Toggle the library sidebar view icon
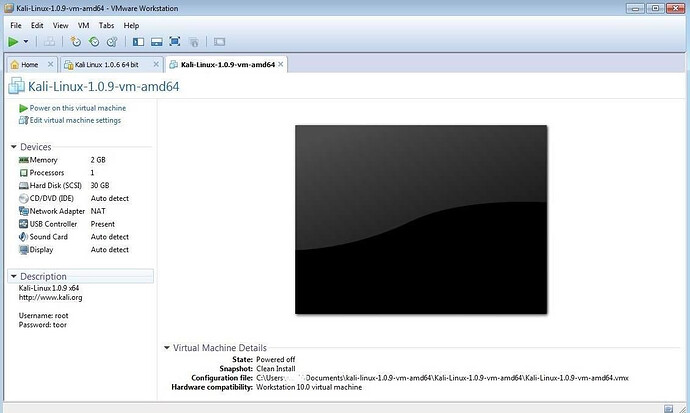This screenshot has height=413, width=690. point(138,42)
